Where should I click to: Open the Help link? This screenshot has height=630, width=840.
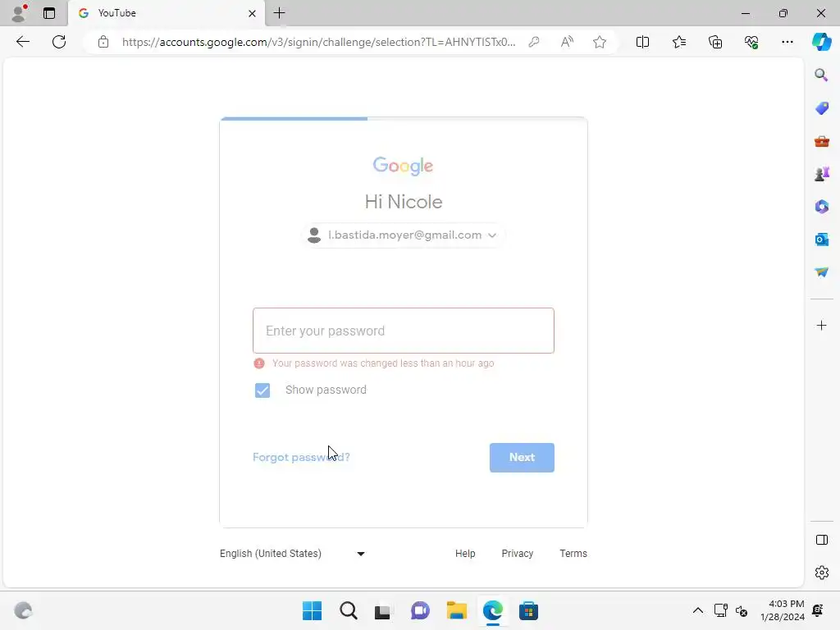465,554
